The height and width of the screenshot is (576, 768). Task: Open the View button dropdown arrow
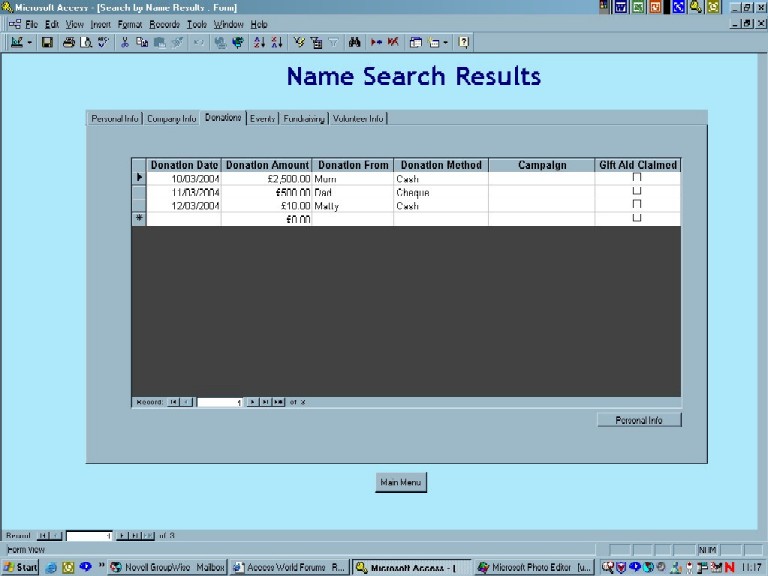(29, 43)
